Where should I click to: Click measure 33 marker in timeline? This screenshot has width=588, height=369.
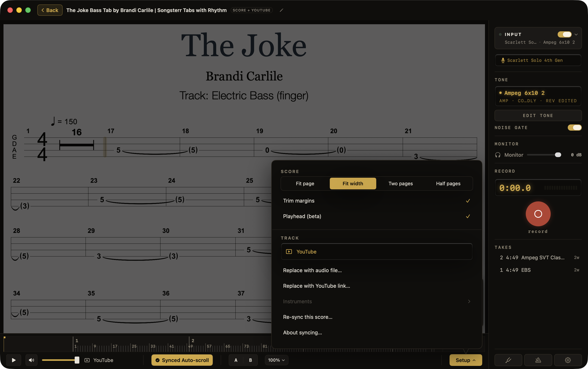click(153, 346)
